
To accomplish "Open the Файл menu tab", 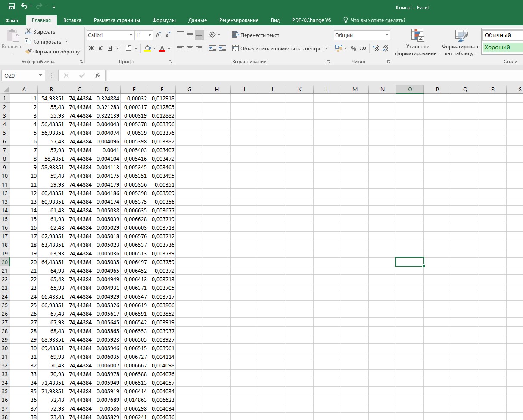I will [12, 20].
